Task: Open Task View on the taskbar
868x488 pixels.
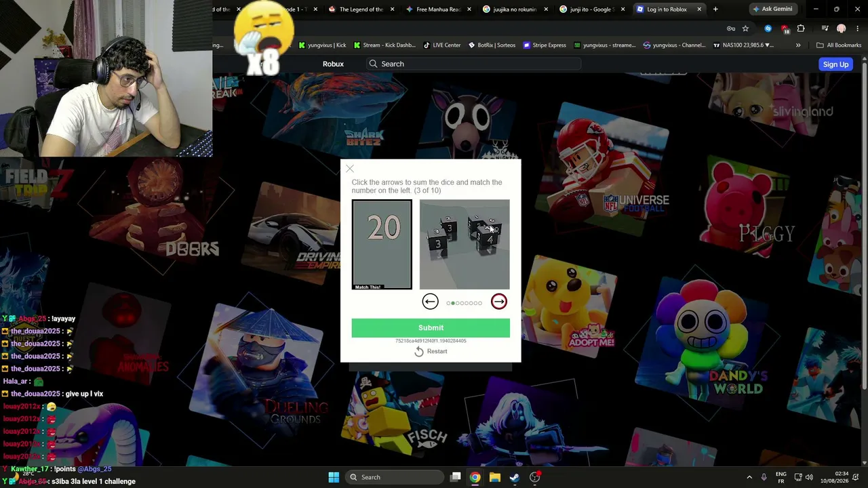Action: pyautogui.click(x=456, y=477)
